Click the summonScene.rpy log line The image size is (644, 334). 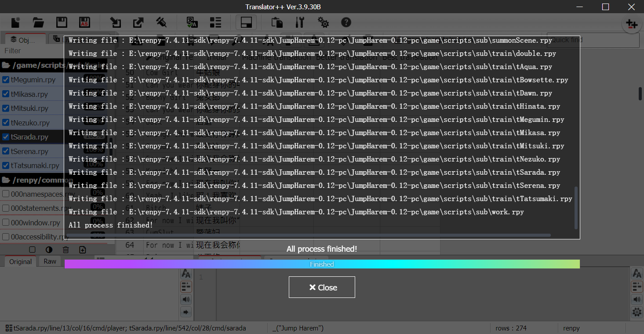point(310,40)
